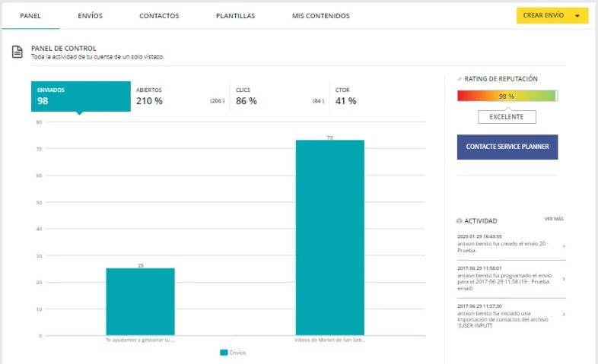Open the 2017-06-29 11:58:01 activity chevron
Viewport: 598px width, 364px height.
click(x=564, y=279)
